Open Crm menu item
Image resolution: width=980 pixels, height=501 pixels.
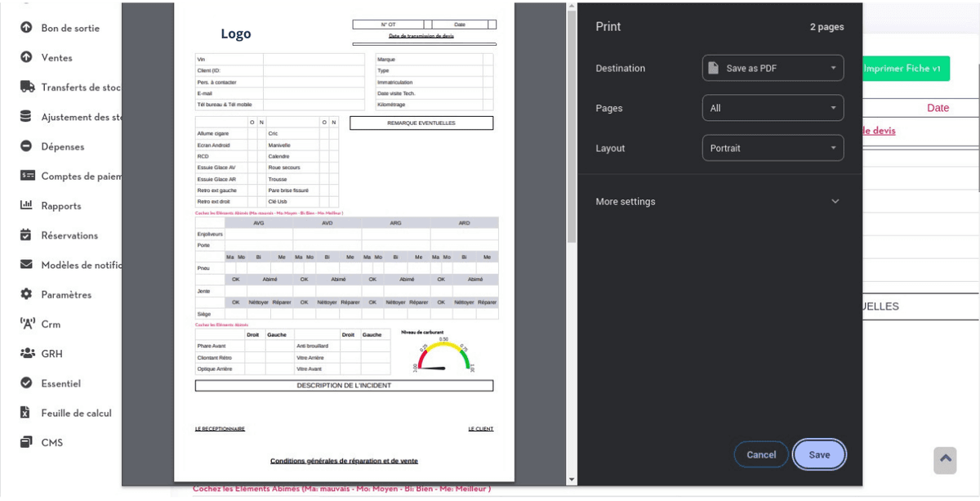tap(51, 324)
